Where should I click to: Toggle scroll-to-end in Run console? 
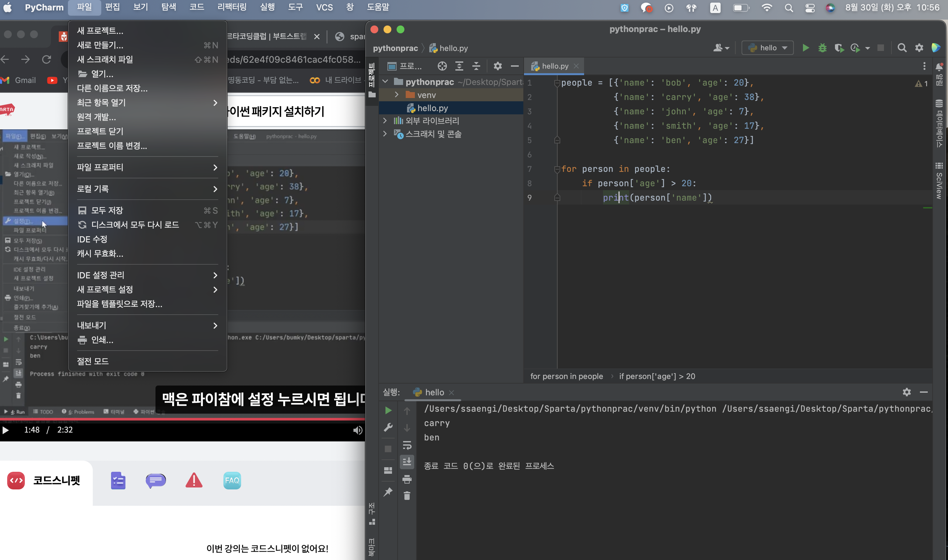pyautogui.click(x=407, y=462)
